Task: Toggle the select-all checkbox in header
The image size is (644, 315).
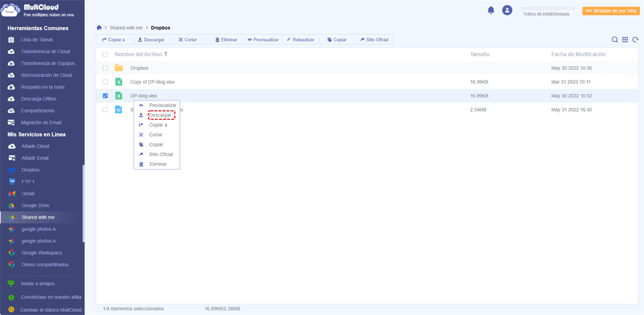Action: pyautogui.click(x=105, y=54)
